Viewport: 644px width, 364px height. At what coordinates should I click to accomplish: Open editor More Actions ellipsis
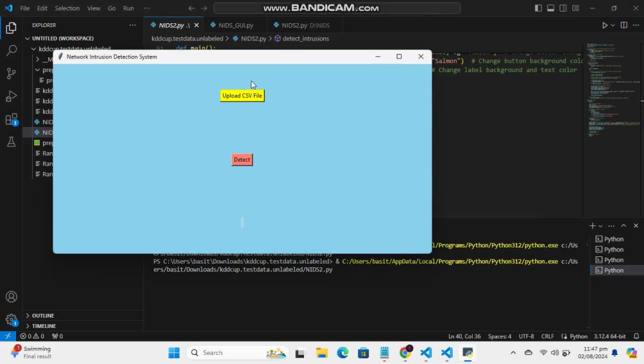click(x=636, y=25)
